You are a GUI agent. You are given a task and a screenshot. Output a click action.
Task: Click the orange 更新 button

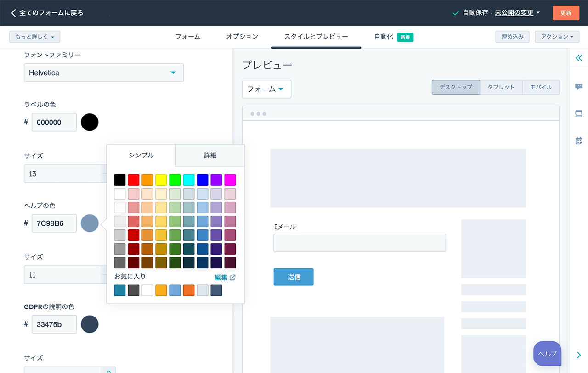(565, 13)
